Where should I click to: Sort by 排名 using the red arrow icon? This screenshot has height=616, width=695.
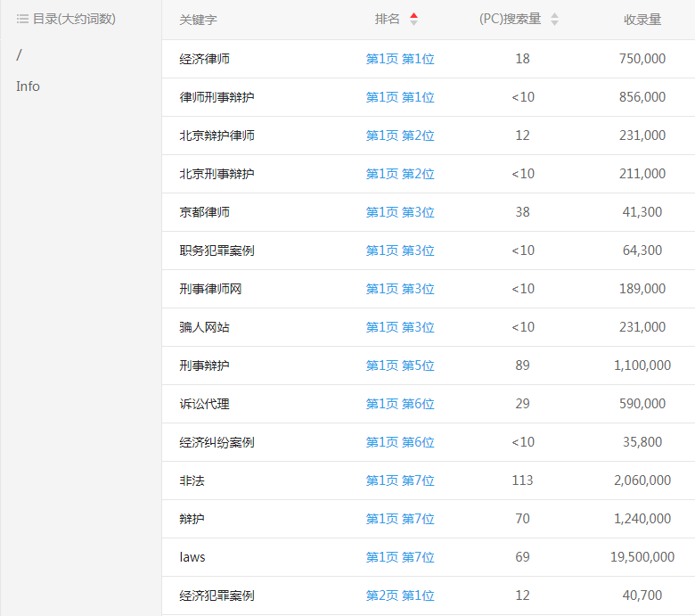tap(413, 19)
